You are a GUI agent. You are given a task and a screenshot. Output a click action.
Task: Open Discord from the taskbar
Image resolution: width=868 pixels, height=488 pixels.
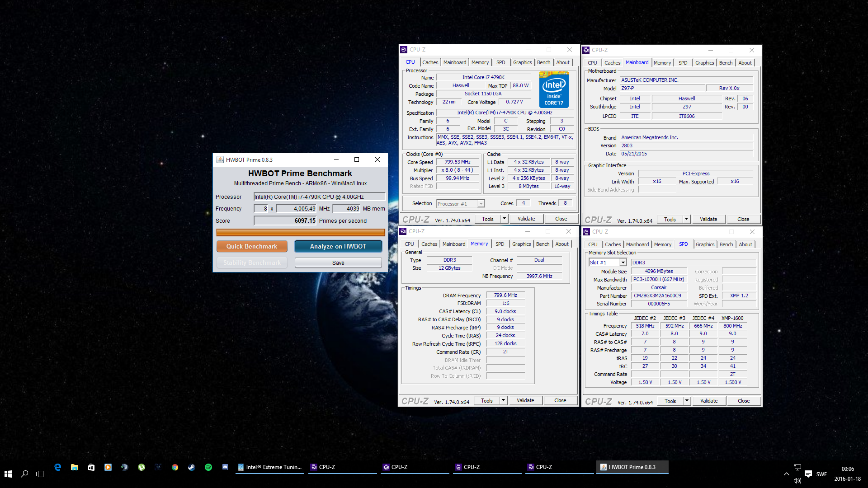pos(225,467)
